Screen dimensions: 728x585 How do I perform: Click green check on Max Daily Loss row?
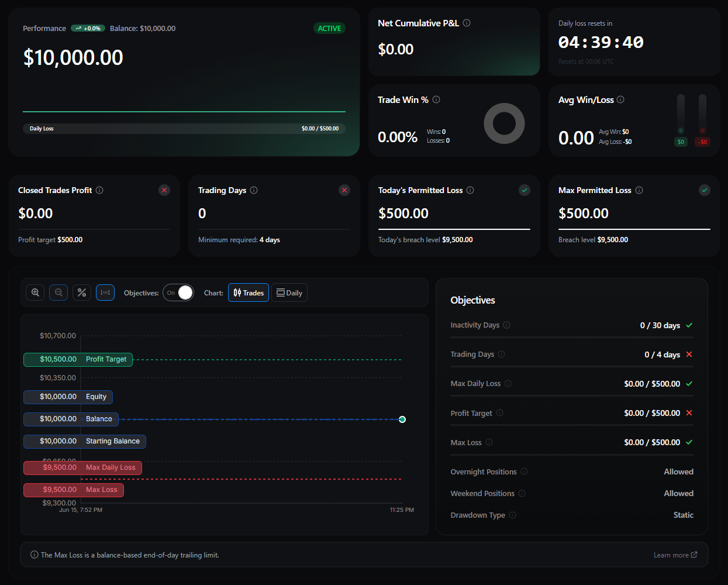[x=689, y=384]
